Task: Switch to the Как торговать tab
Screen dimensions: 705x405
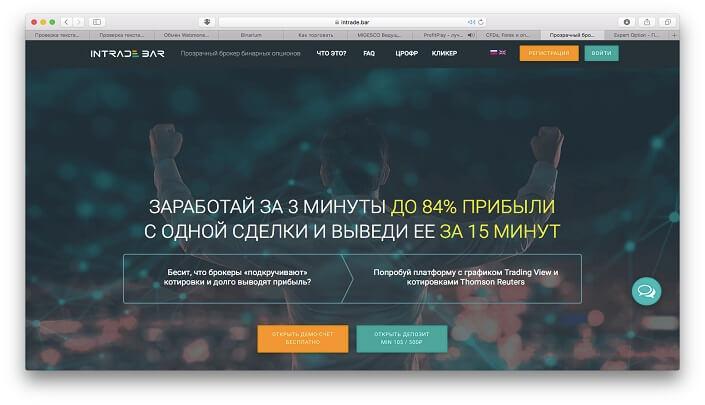Action: 316,35
